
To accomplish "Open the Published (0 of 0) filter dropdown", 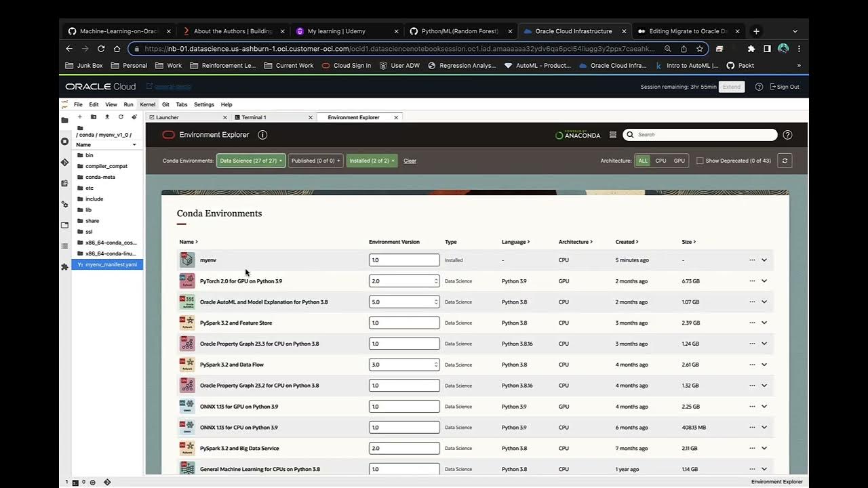I will pyautogui.click(x=316, y=161).
